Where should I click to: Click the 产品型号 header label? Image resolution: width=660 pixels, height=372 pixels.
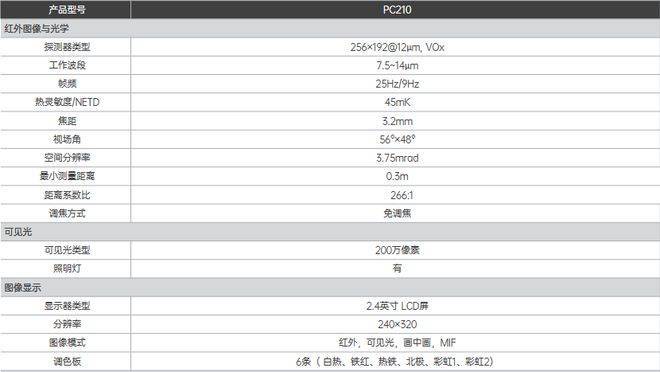(x=67, y=9)
